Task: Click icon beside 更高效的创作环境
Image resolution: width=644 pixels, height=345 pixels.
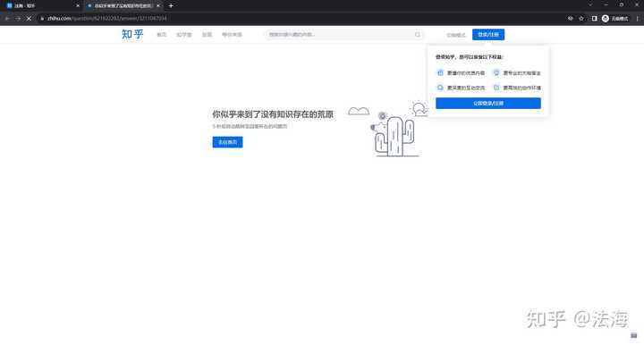Action: (496, 88)
